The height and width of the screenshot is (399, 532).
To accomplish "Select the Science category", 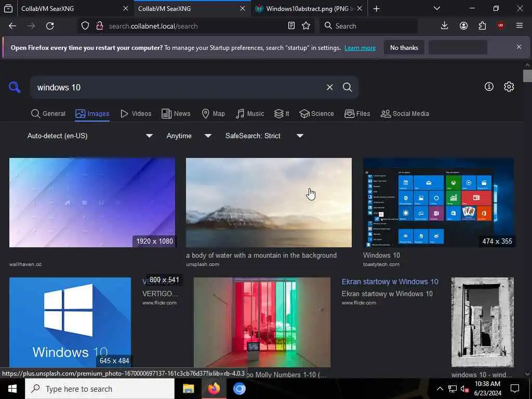I will pos(316,114).
